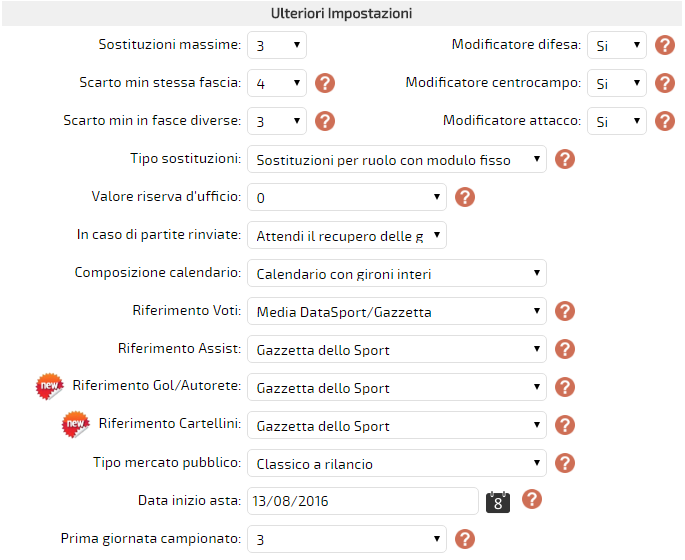This screenshot has width=685, height=560.
Task: Show help for Tipo sostituzioni
Action: point(565,159)
